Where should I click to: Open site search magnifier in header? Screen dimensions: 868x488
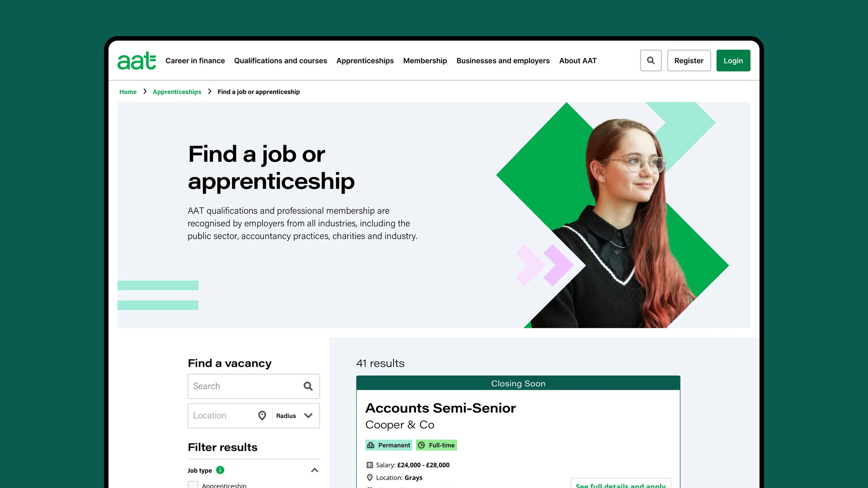click(x=651, y=61)
